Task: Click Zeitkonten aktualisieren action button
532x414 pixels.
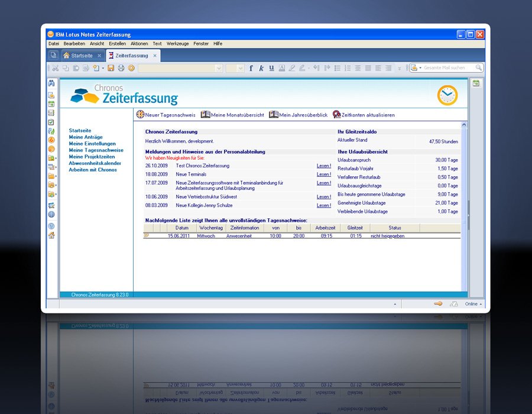Action: [364, 115]
